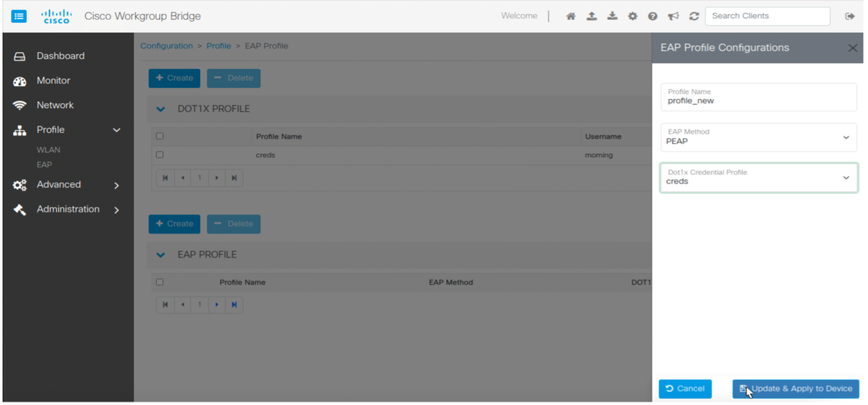Click into Search Clients field
868x405 pixels.
(768, 16)
